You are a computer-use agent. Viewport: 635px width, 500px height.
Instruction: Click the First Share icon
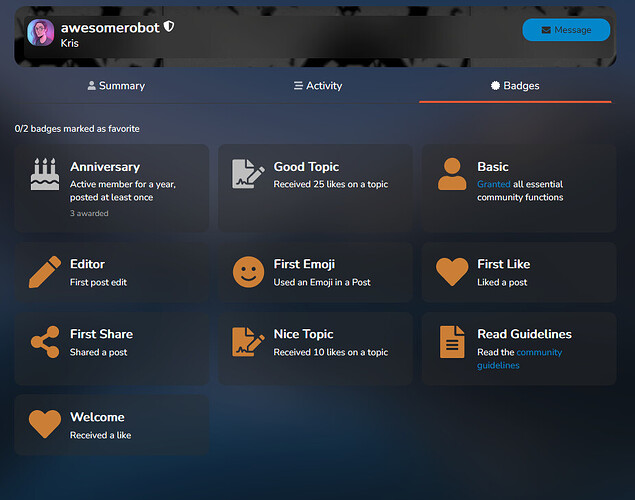coord(45,342)
